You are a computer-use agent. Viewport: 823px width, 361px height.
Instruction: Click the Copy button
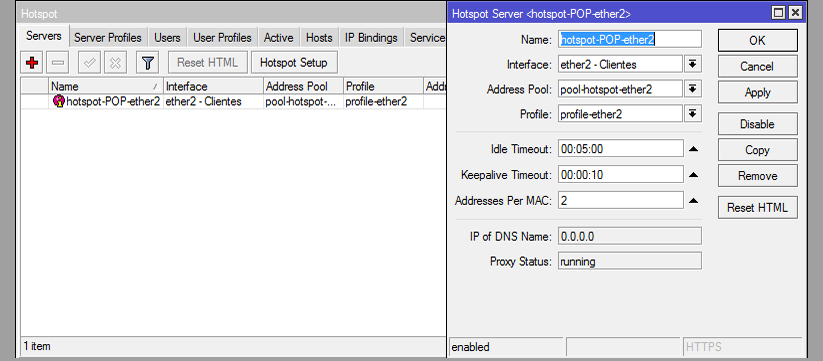coord(757,150)
